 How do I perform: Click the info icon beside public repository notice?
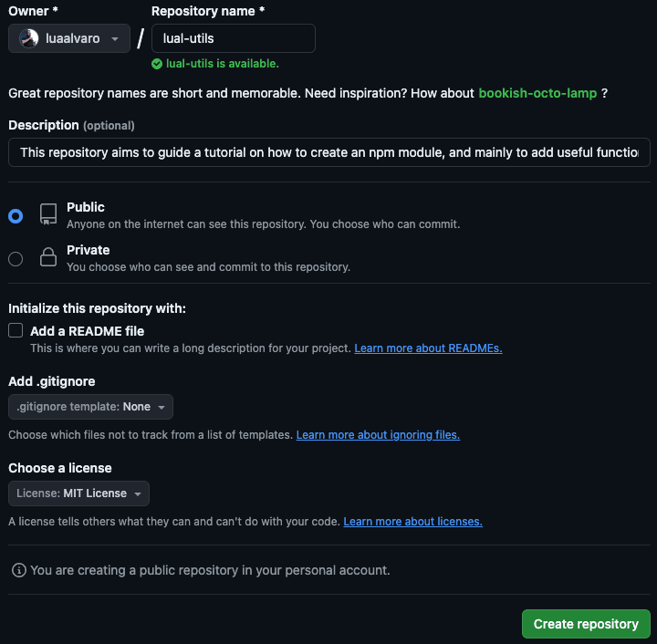[x=18, y=570]
